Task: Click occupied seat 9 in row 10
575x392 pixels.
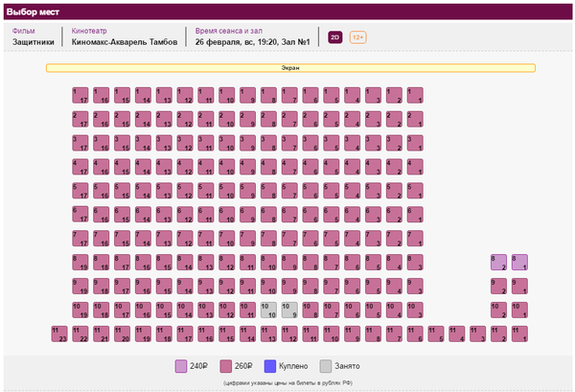Action: tap(289, 311)
